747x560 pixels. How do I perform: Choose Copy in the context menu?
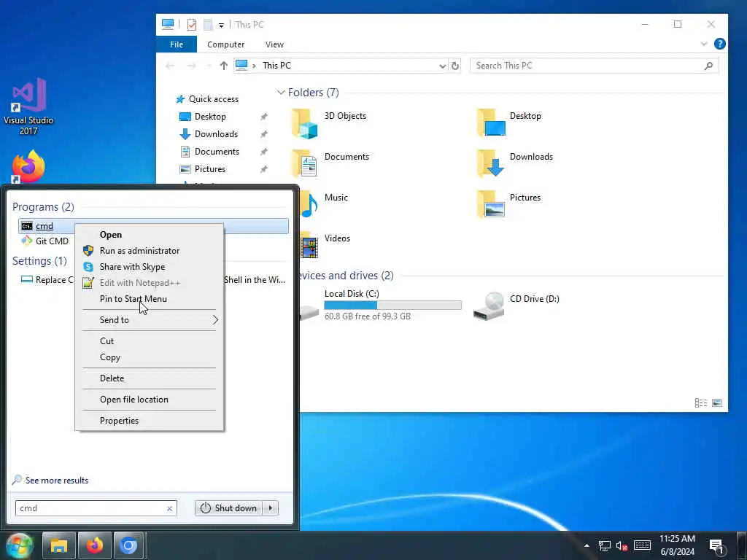coord(149,357)
